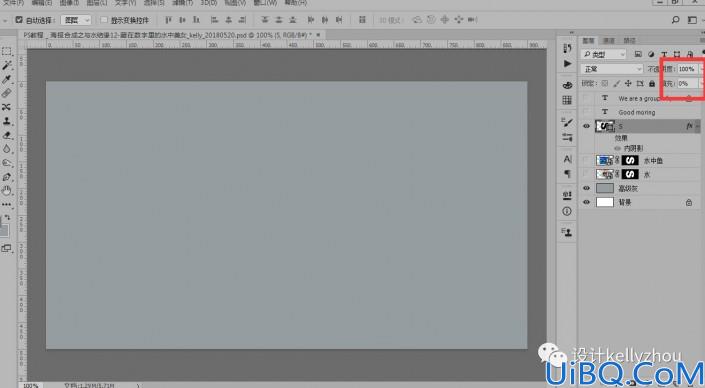The height and width of the screenshot is (388, 705).
Task: Select the Clone Stamp tool in left toolbar
Action: tap(7, 121)
